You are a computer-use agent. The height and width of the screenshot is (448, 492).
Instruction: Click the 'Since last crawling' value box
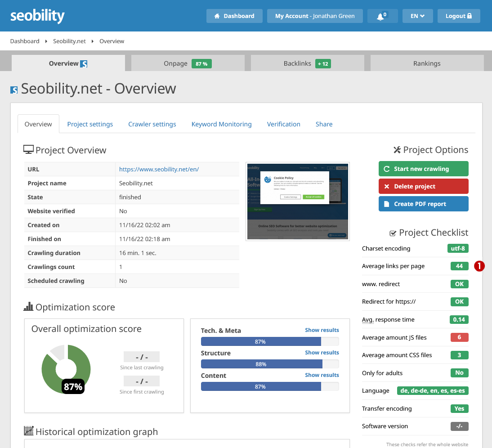point(142,357)
